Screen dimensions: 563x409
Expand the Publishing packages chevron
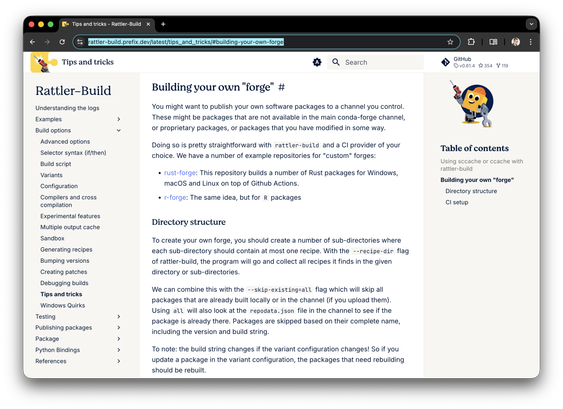[119, 327]
